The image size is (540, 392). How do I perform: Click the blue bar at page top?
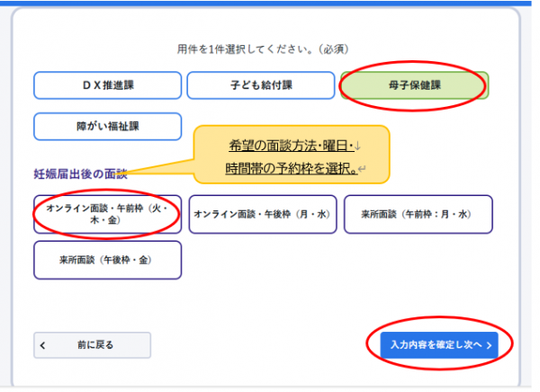point(270,3)
